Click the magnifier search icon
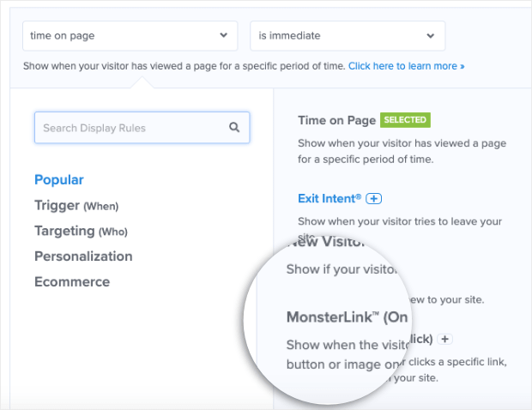The width and height of the screenshot is (532, 410). pos(234,128)
